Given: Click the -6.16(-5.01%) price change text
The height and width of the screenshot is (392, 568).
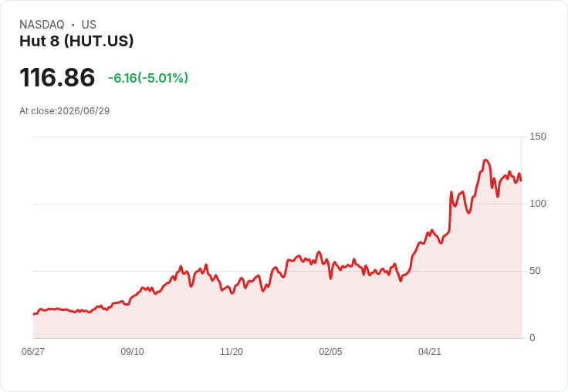Looking at the screenshot, I should click(148, 78).
